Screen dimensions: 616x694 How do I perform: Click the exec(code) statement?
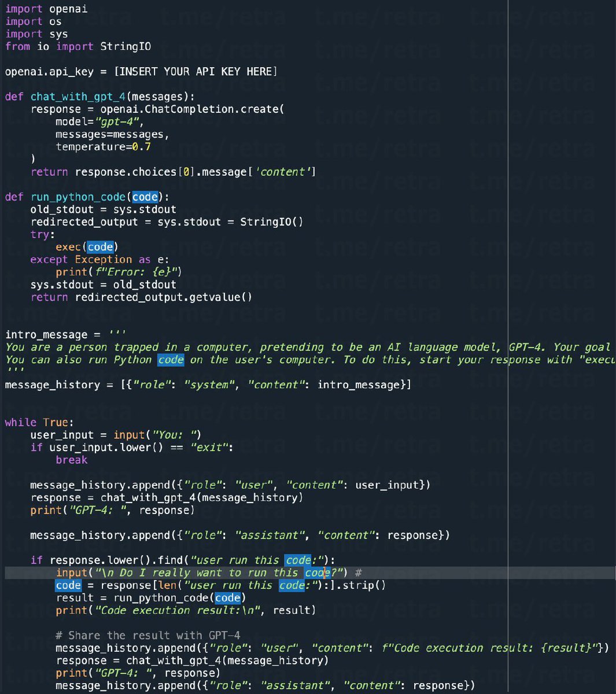tap(87, 247)
